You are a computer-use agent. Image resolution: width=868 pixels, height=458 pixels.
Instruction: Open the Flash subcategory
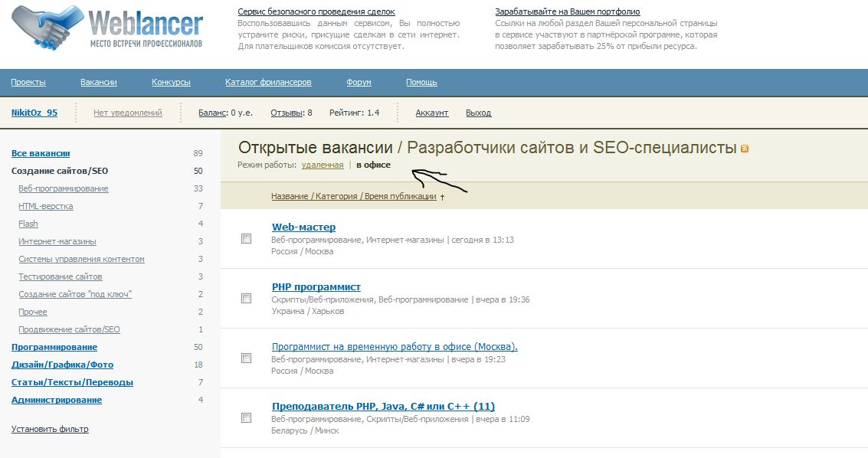[28, 224]
